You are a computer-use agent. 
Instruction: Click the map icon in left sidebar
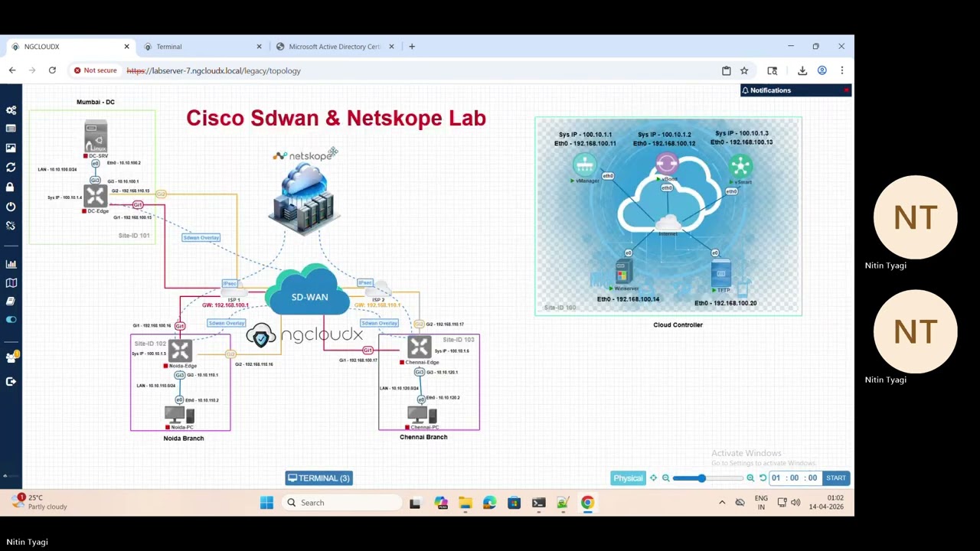click(11, 283)
